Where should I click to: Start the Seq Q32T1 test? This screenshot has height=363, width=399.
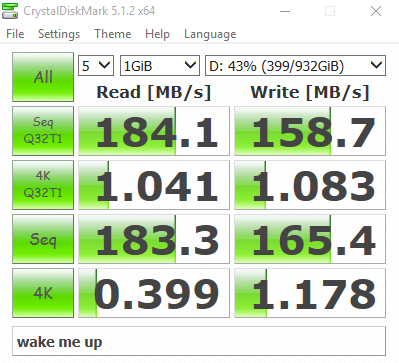43,131
